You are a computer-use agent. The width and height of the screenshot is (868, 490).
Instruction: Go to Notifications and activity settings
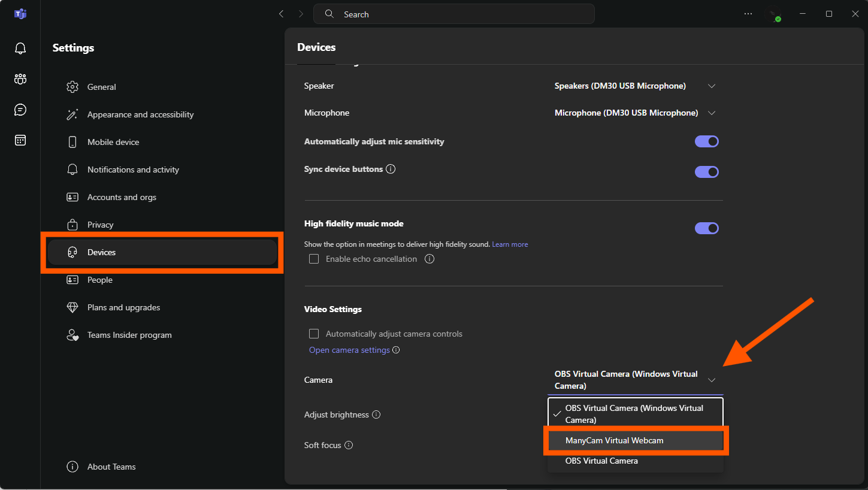[x=133, y=170]
